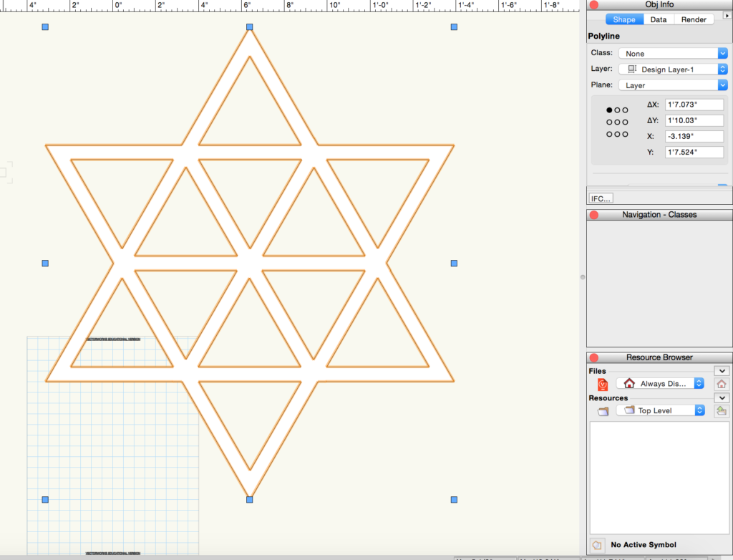The image size is (733, 560).
Task: Open the Plane dropdown showing Layer
Action: coord(673,85)
